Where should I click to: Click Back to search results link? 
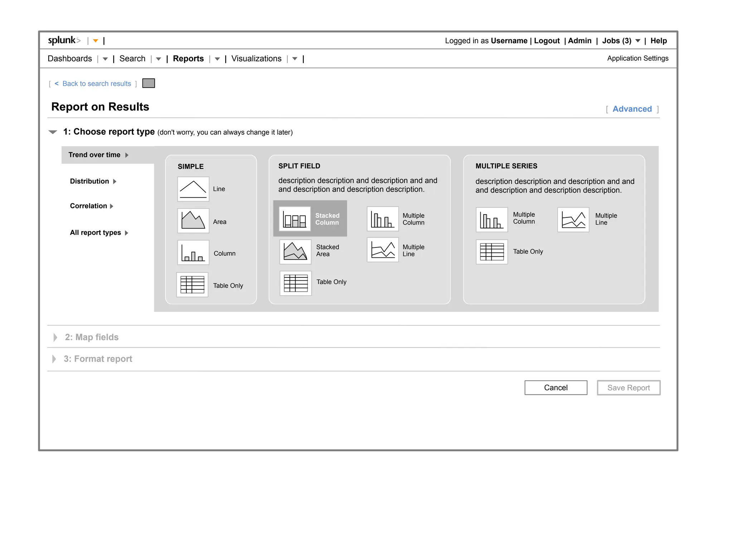pos(97,84)
